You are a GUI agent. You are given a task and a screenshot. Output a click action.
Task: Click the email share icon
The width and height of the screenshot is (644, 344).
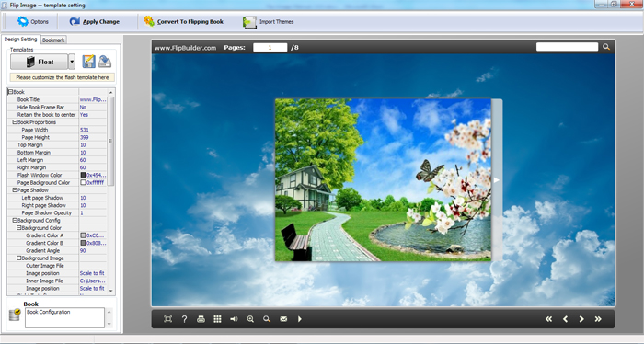[x=283, y=319]
